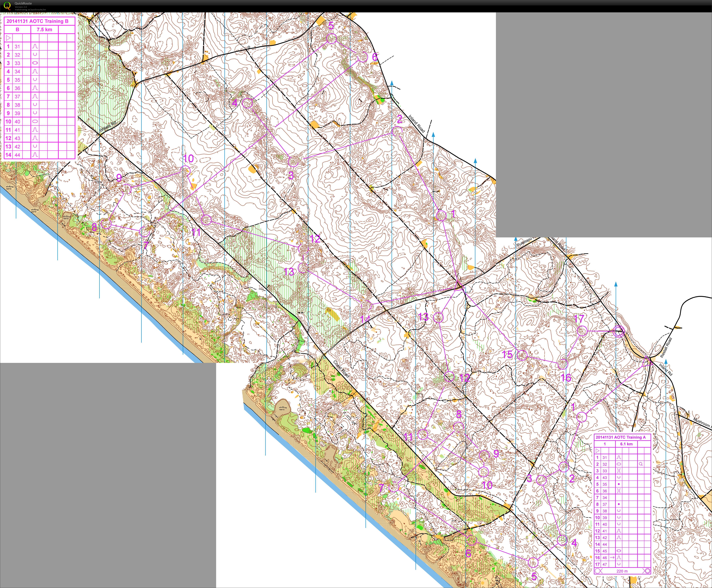Select re-entrant symbol in Training A row 3
The height and width of the screenshot is (588, 712).
click(619, 471)
